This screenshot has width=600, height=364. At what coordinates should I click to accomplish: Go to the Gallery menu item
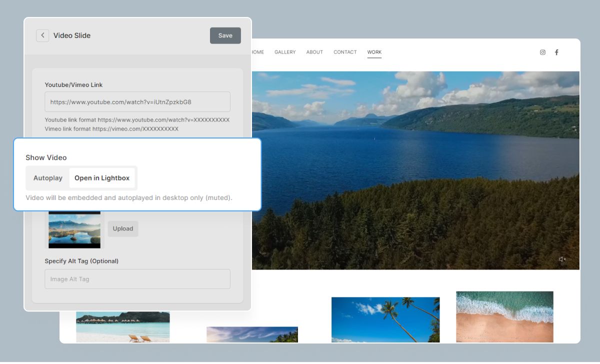coord(285,52)
